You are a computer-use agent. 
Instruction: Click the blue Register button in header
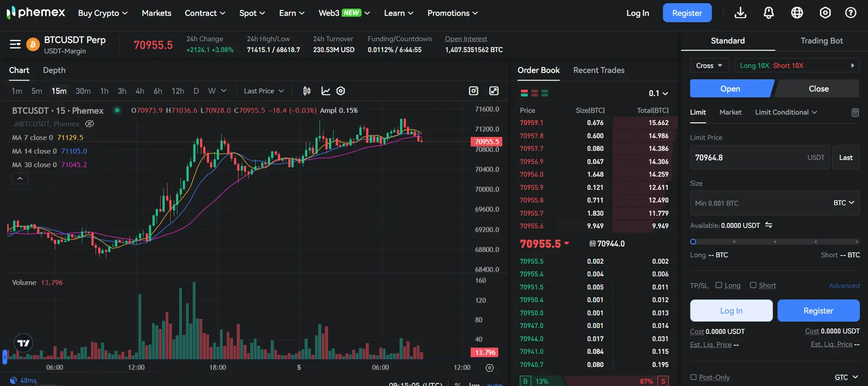(687, 13)
